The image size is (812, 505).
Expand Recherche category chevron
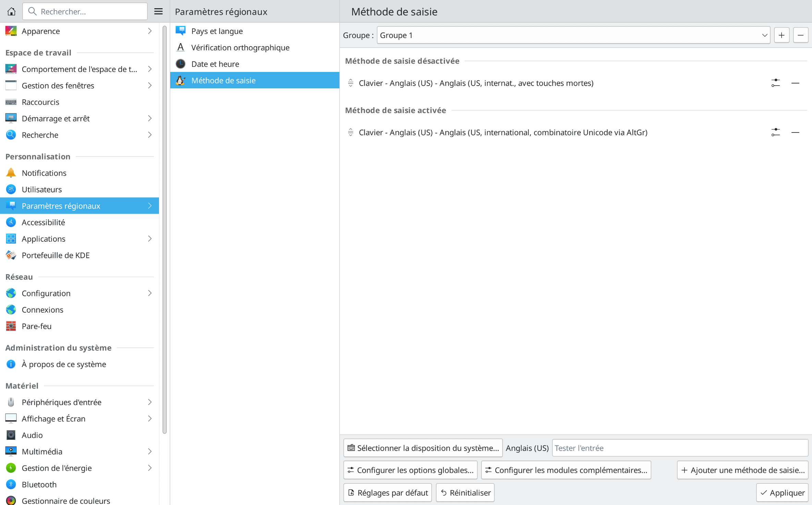pyautogui.click(x=150, y=135)
